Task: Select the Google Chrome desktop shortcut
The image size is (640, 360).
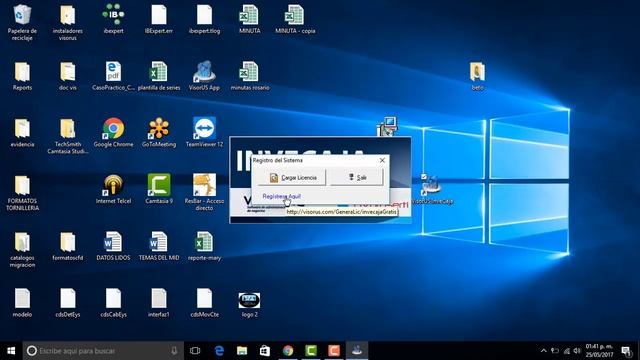Action: coord(113,129)
